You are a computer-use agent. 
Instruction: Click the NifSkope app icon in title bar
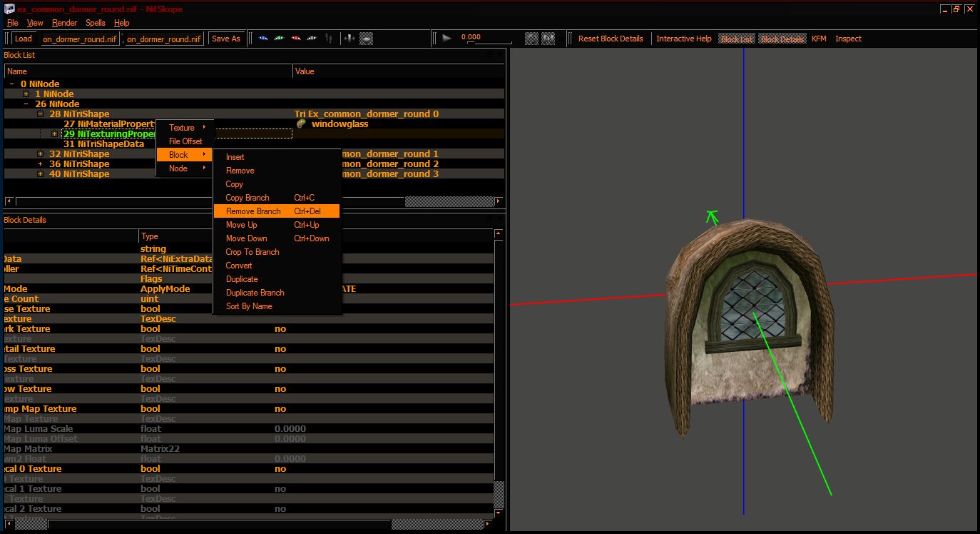9,9
